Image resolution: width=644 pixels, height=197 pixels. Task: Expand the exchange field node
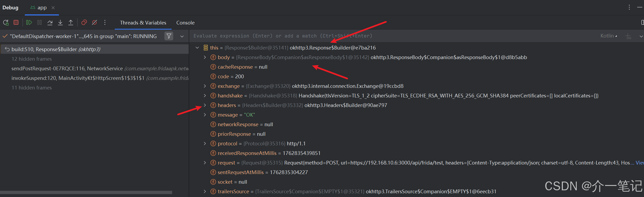click(x=205, y=86)
